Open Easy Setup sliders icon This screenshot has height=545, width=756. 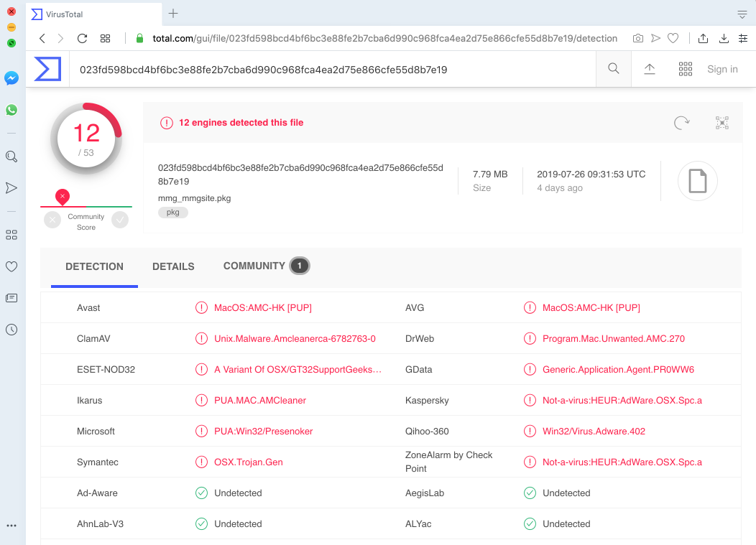click(x=743, y=39)
